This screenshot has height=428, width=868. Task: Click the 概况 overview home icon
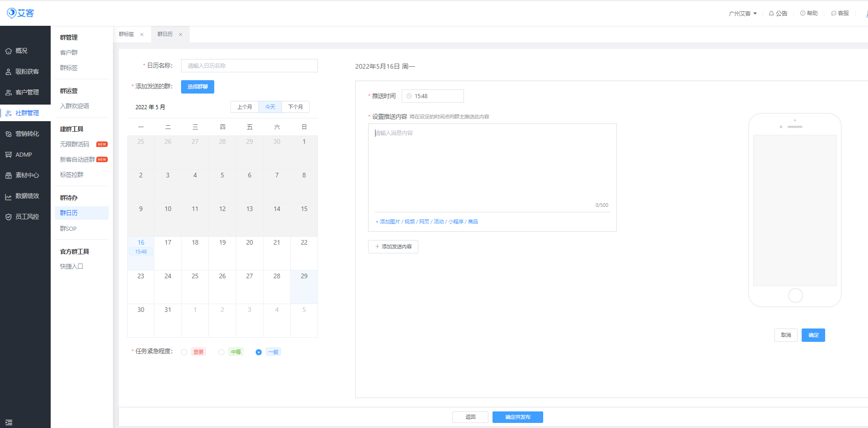(8, 51)
